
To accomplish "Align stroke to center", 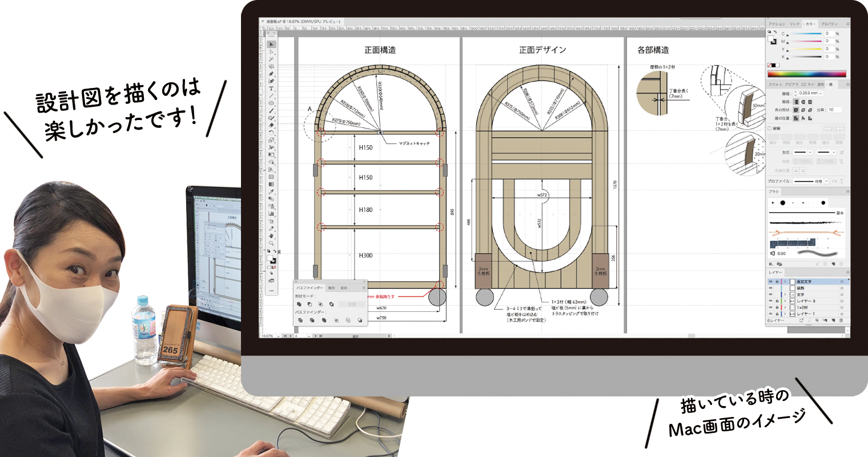I will (x=796, y=118).
